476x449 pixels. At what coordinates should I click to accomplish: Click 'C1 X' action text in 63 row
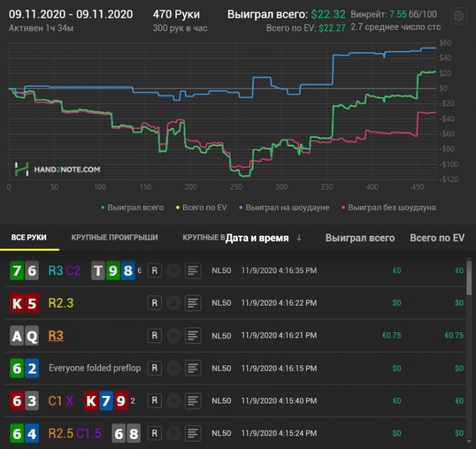(61, 401)
